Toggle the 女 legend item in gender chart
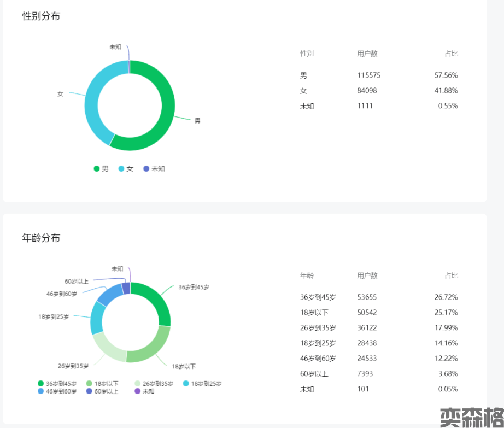Image resolution: width=504 pixels, height=428 pixels. pos(126,169)
